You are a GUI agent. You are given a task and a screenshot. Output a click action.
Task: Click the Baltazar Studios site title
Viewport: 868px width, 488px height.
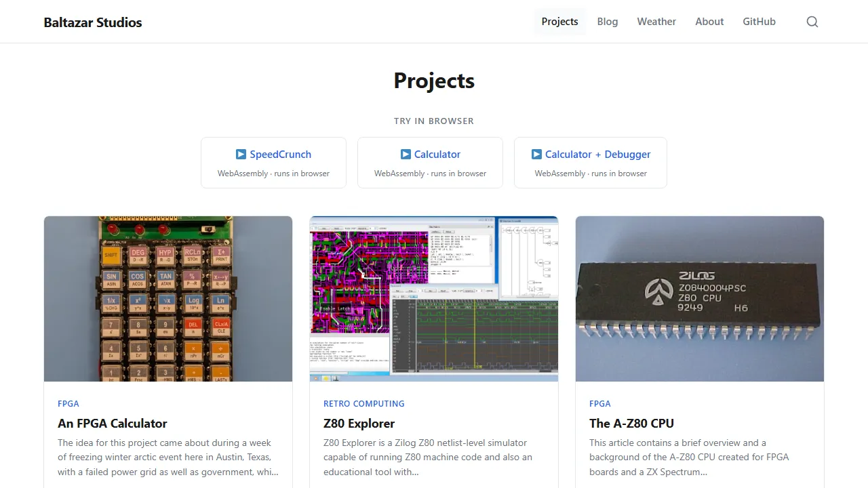[93, 22]
